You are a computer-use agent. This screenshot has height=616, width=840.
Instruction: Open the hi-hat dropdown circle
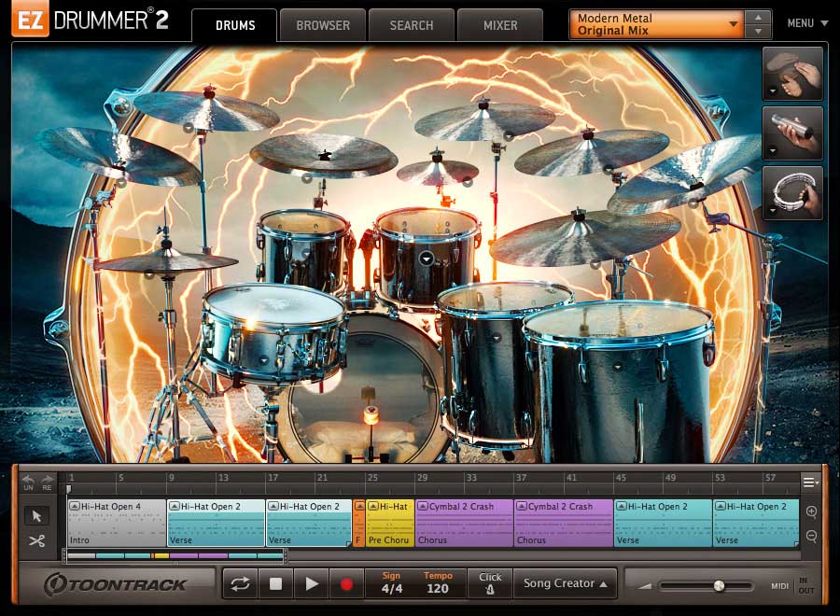149,274
